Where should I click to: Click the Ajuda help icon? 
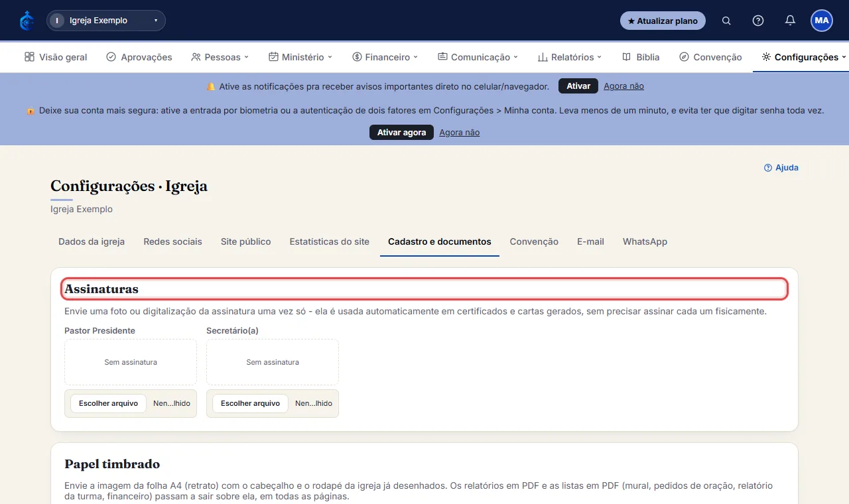tap(768, 168)
